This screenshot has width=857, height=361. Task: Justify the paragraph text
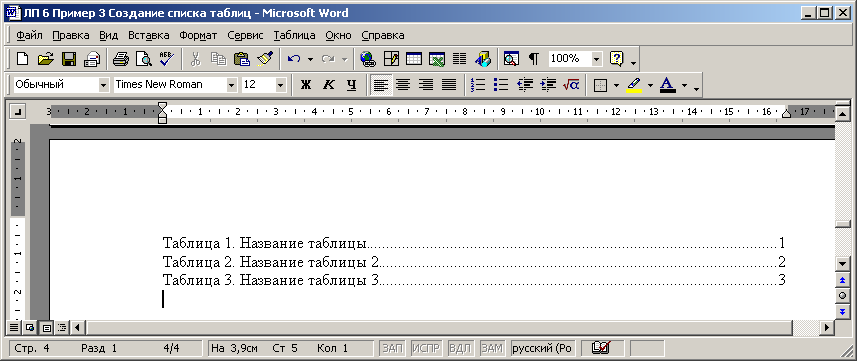pos(449,85)
